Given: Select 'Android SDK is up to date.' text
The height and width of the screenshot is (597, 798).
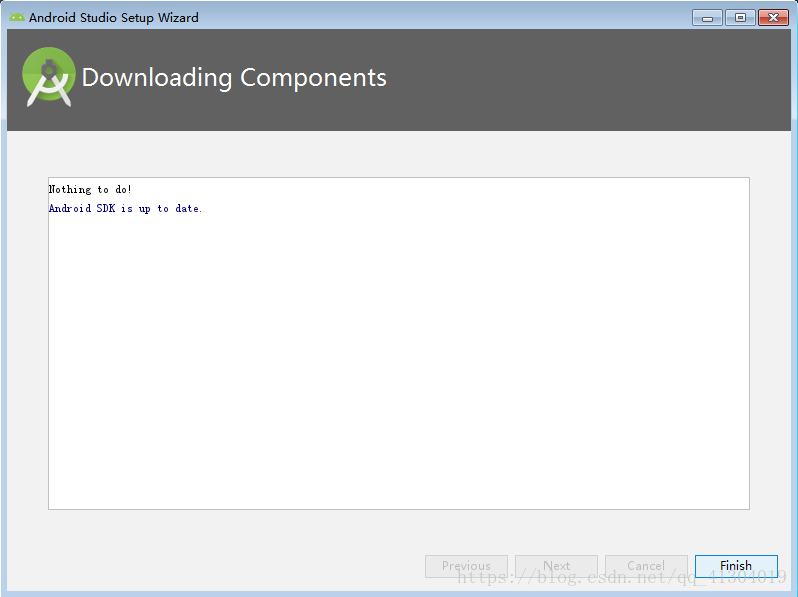Looking at the screenshot, I should [x=125, y=209].
